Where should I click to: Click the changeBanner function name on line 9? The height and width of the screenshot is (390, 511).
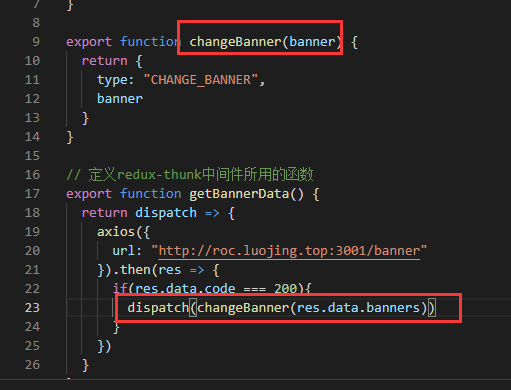pos(236,42)
